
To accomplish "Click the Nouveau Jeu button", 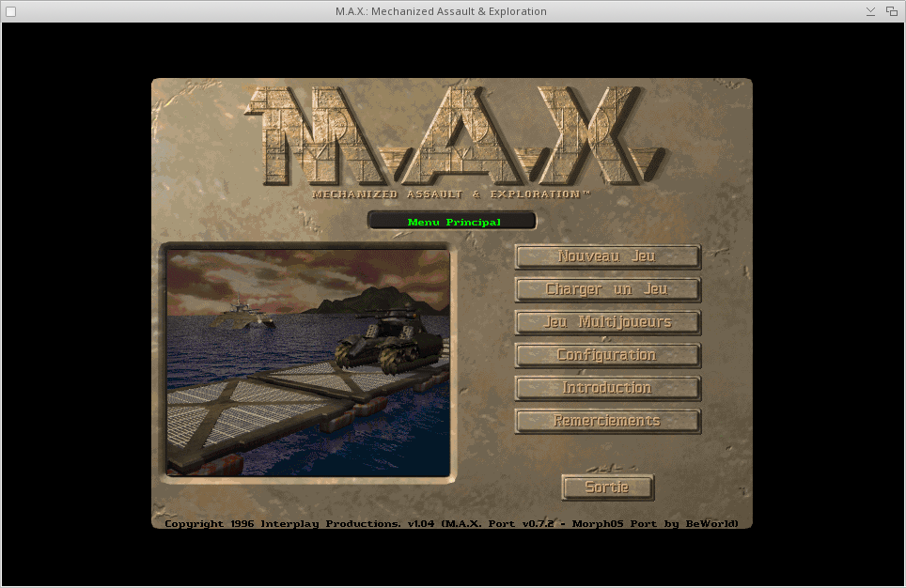I will click(x=607, y=256).
